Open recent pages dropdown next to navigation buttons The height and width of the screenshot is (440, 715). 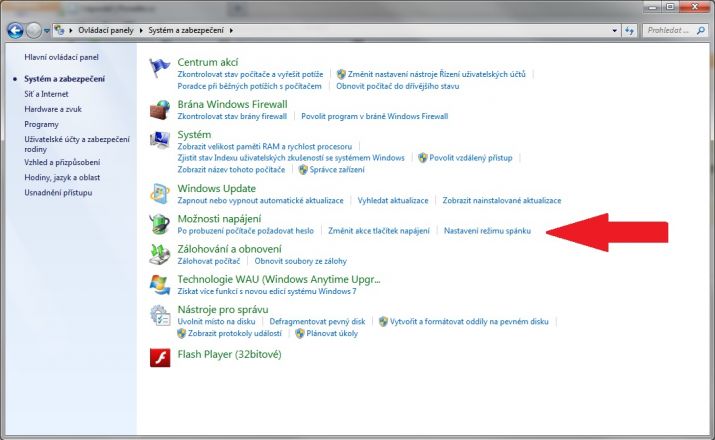(x=47, y=31)
